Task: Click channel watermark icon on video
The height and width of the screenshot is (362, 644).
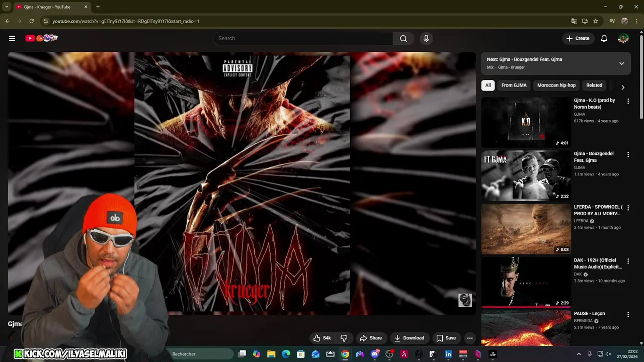Action: (x=465, y=300)
